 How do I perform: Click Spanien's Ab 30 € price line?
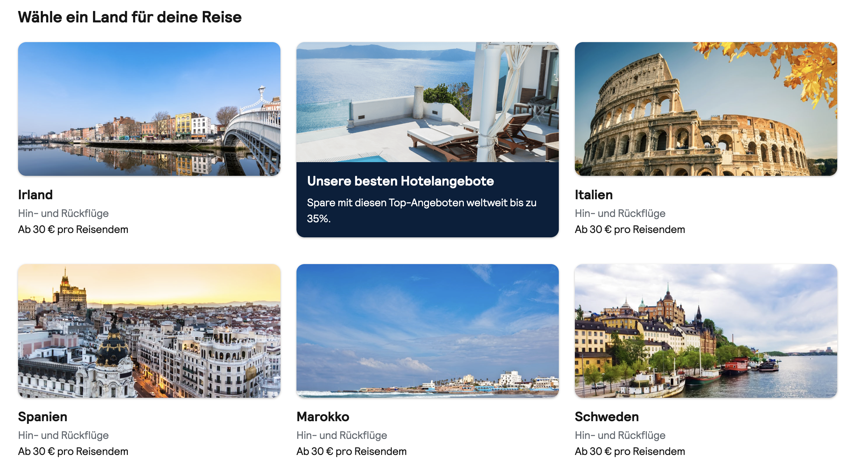tap(73, 452)
